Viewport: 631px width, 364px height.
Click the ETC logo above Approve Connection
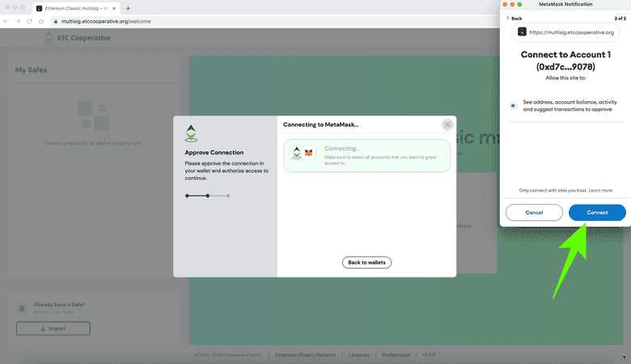191,134
